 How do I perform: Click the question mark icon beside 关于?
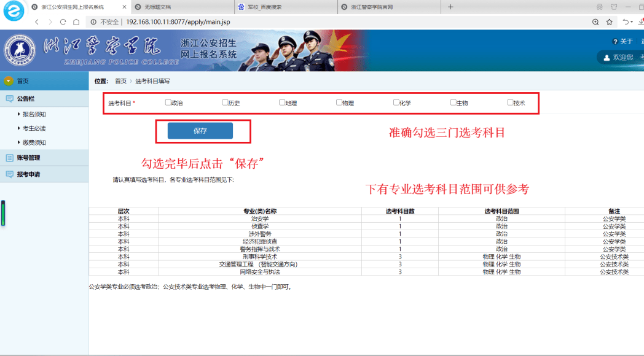615,41
